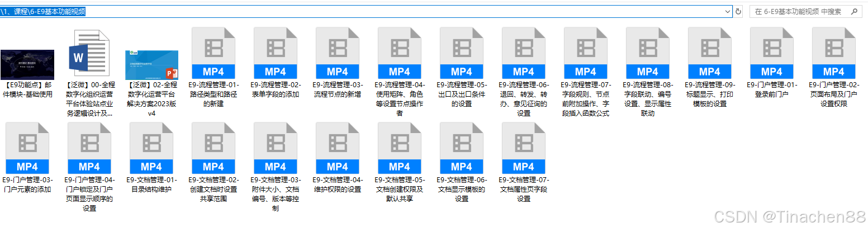Select the E9-流程管理-09 标题显示 video file

tap(709, 53)
